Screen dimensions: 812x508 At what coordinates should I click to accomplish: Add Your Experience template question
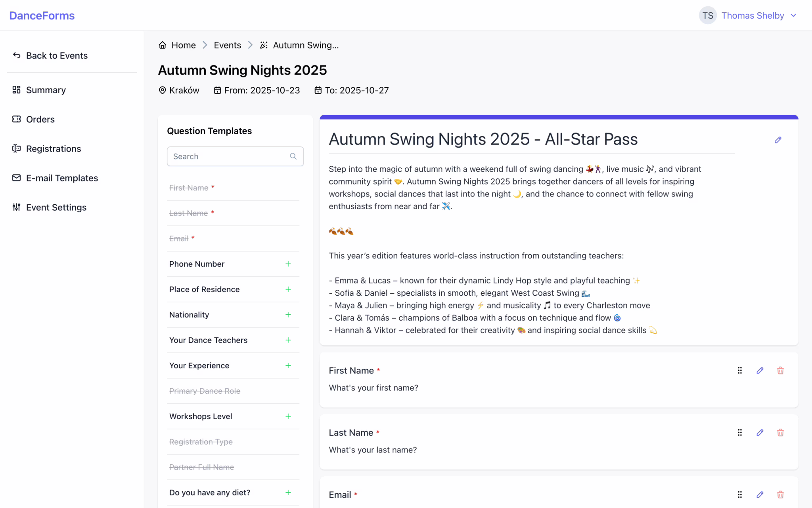point(288,366)
